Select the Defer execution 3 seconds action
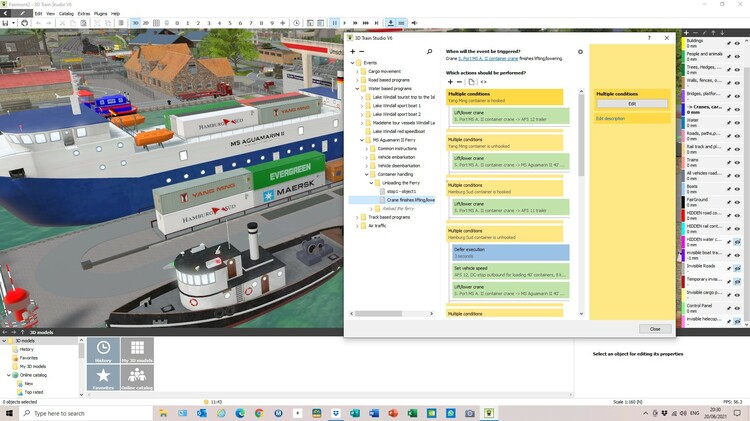750x421 pixels. tap(510, 253)
